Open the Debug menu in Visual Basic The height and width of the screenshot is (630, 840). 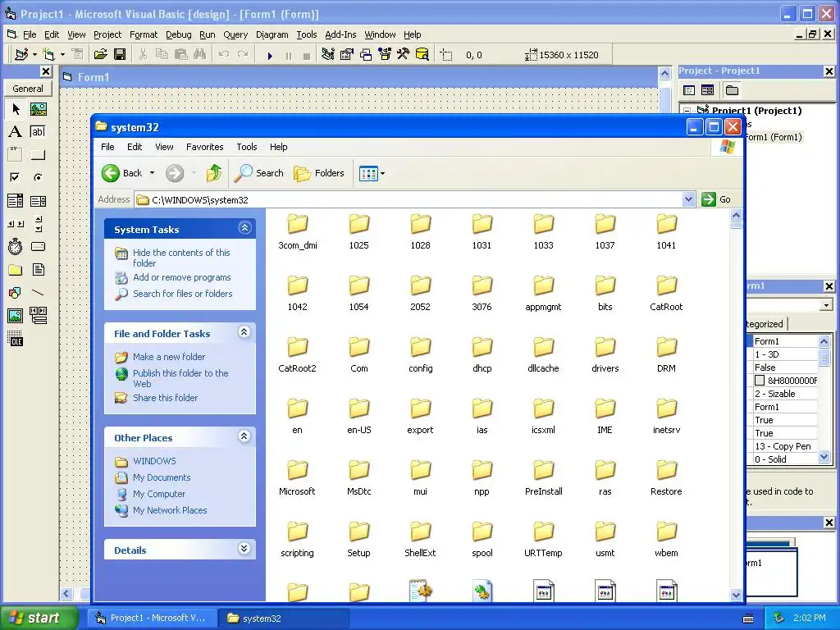(178, 34)
